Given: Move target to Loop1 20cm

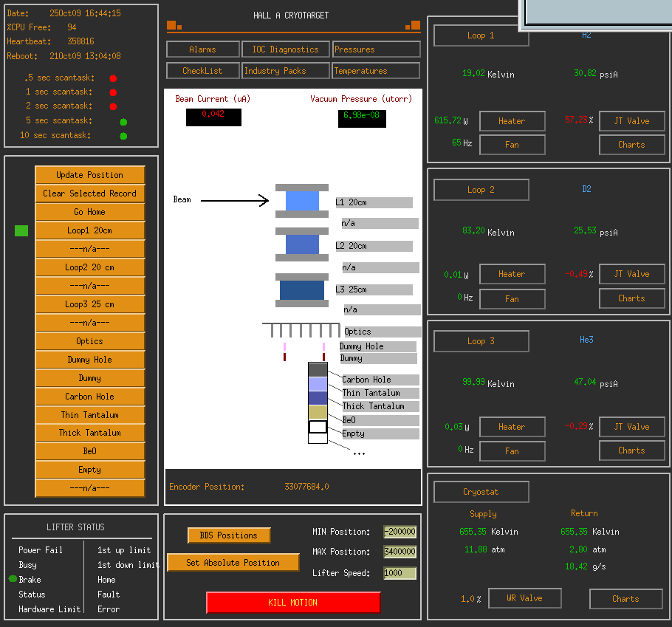Looking at the screenshot, I should click(90, 230).
